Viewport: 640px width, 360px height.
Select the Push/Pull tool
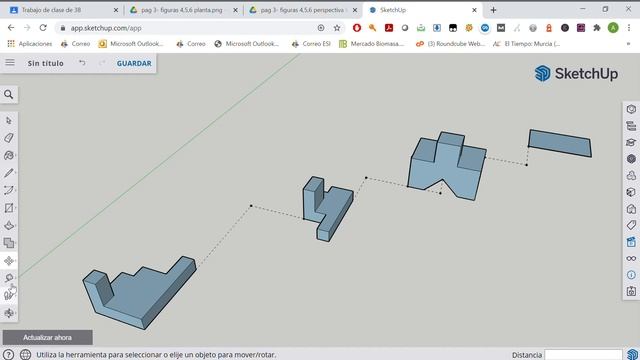click(9, 226)
